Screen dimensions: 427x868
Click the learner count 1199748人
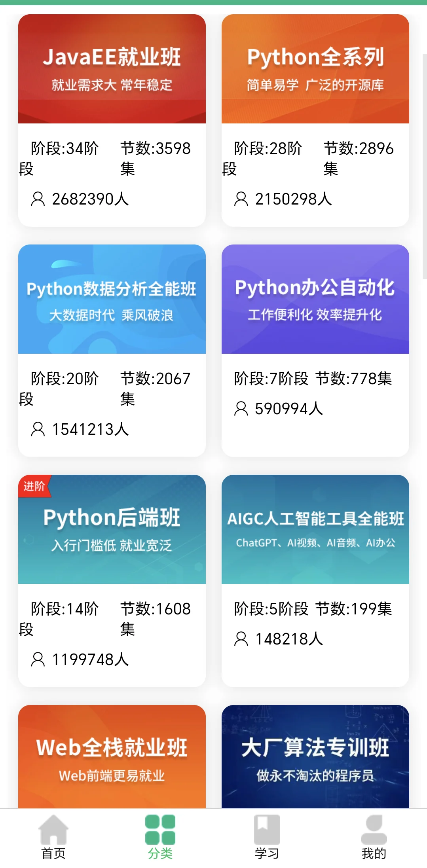(90, 660)
